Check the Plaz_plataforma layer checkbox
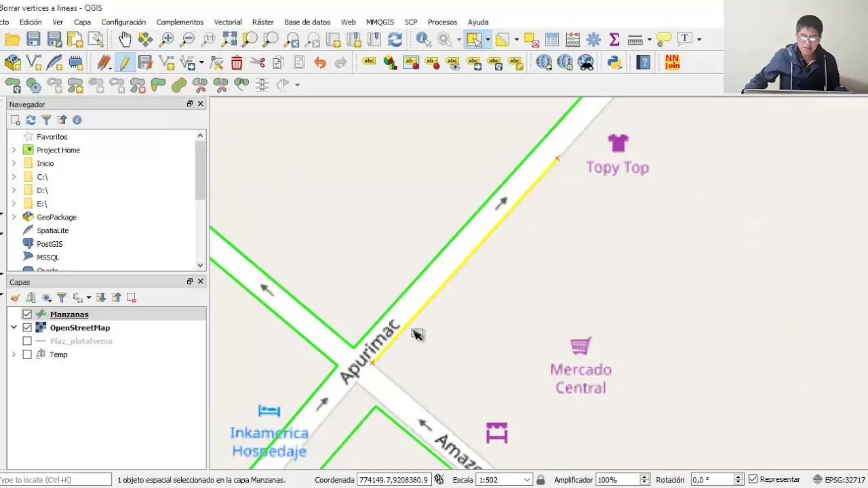 pos(27,341)
